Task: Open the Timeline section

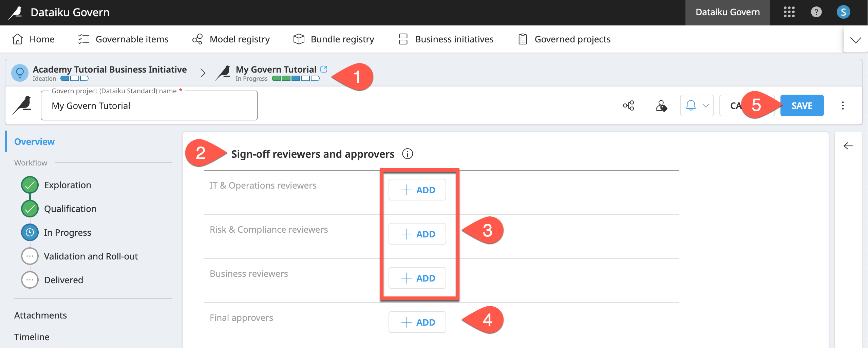Action: click(x=32, y=337)
